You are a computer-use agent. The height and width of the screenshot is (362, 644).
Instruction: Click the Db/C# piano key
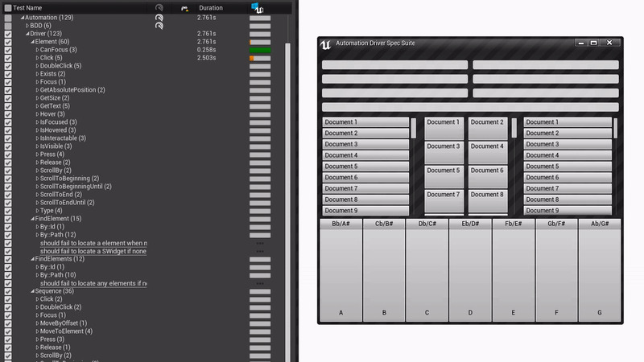[427, 269]
